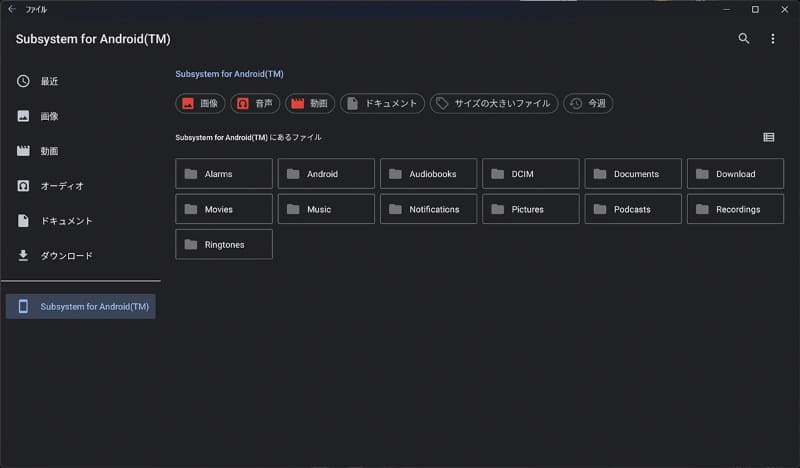The height and width of the screenshot is (468, 800).
Task: Click the search magnifier icon
Action: (743, 38)
